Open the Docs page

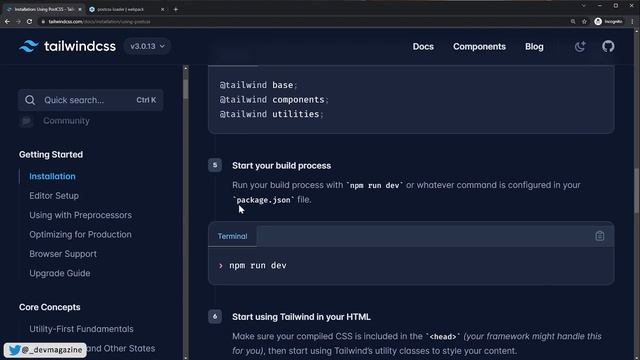pyautogui.click(x=423, y=47)
